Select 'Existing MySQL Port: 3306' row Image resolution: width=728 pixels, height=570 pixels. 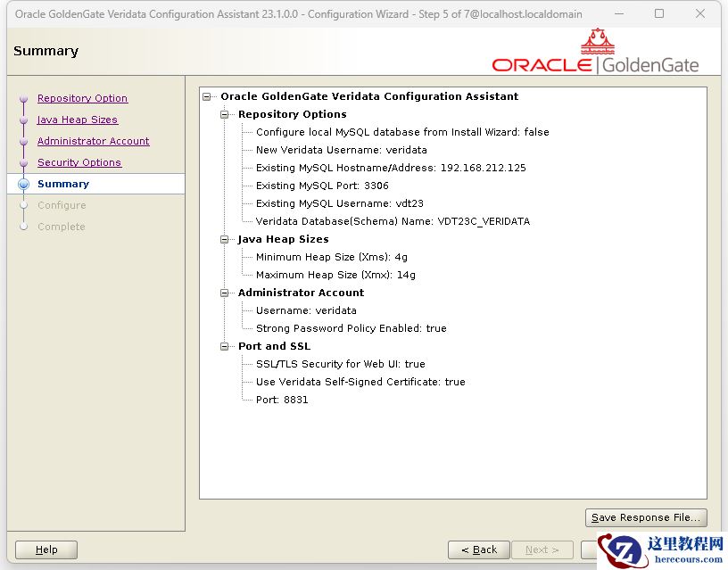[322, 186]
